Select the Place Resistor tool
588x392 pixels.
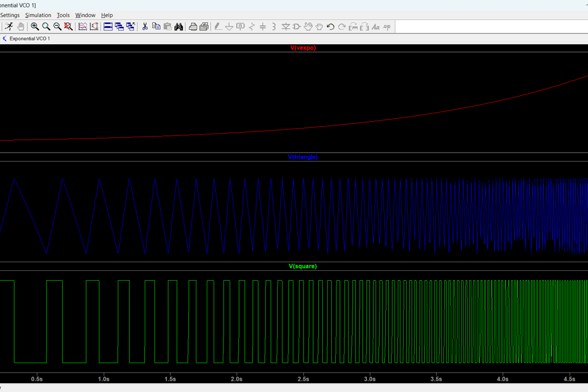click(x=252, y=26)
